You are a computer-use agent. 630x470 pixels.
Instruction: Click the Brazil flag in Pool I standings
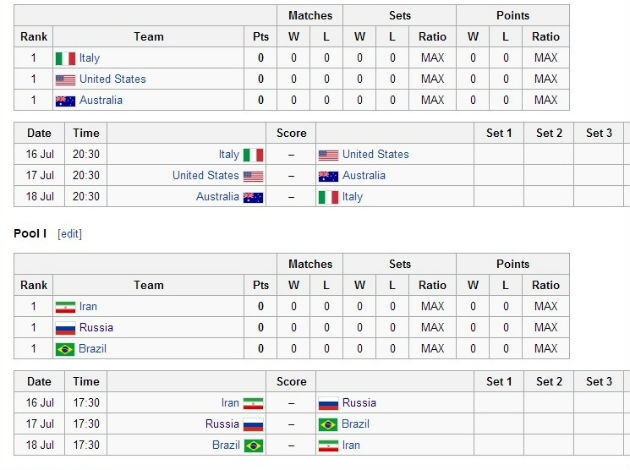65,348
